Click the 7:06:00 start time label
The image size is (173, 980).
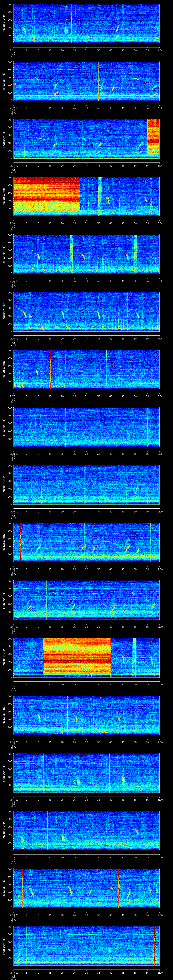pos(14,339)
